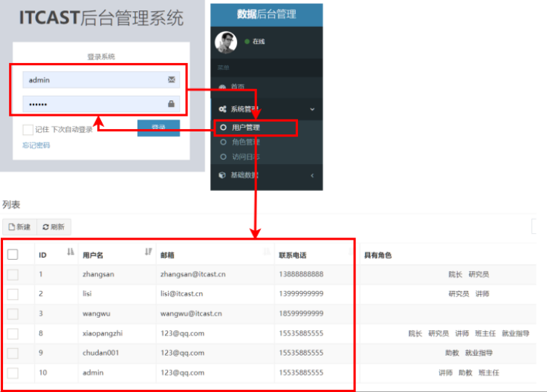Toggle the select-all checkbox in table header

tap(13, 255)
